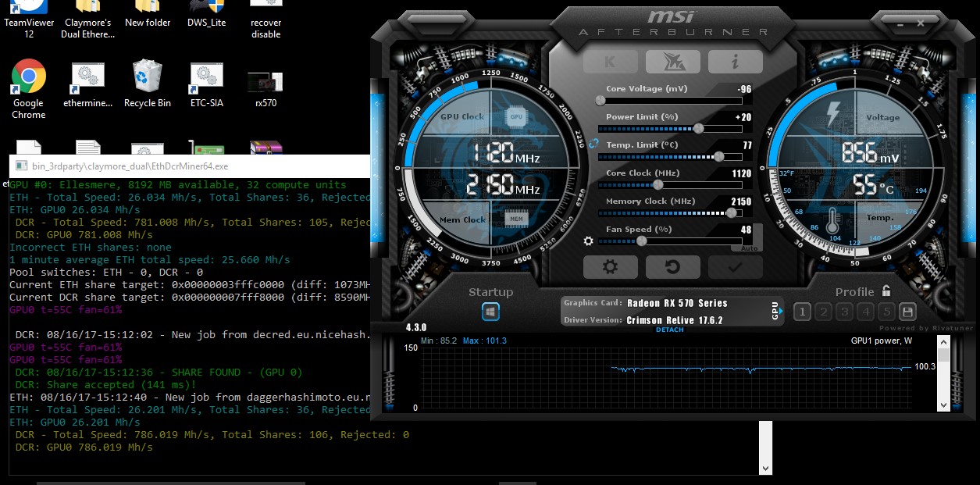Click the Kombustor K button
Image resolution: width=980 pixels, height=485 pixels.
click(610, 62)
